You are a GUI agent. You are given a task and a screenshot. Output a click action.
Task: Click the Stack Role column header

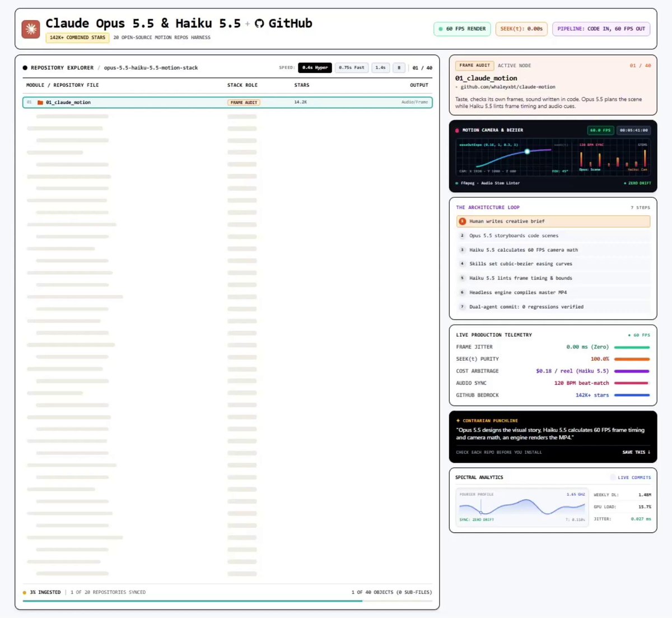242,85
